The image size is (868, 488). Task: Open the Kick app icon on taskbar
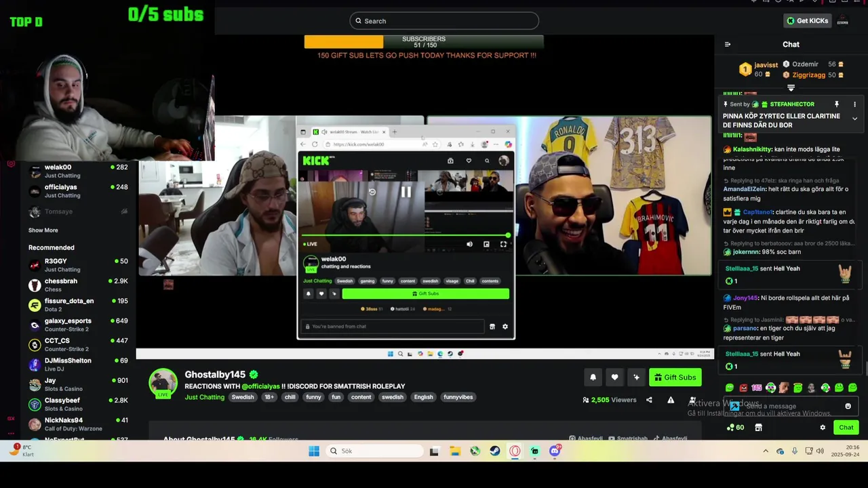pos(535,451)
